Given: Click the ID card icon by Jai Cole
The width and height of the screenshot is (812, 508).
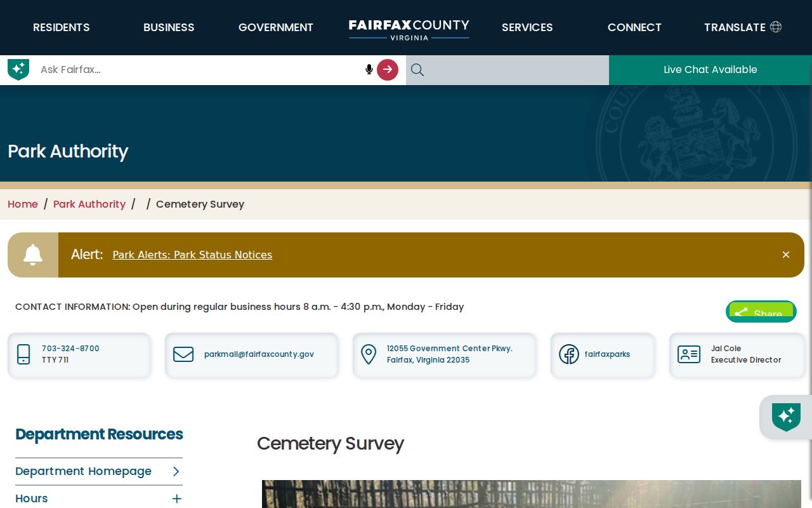Looking at the screenshot, I should coord(689,354).
